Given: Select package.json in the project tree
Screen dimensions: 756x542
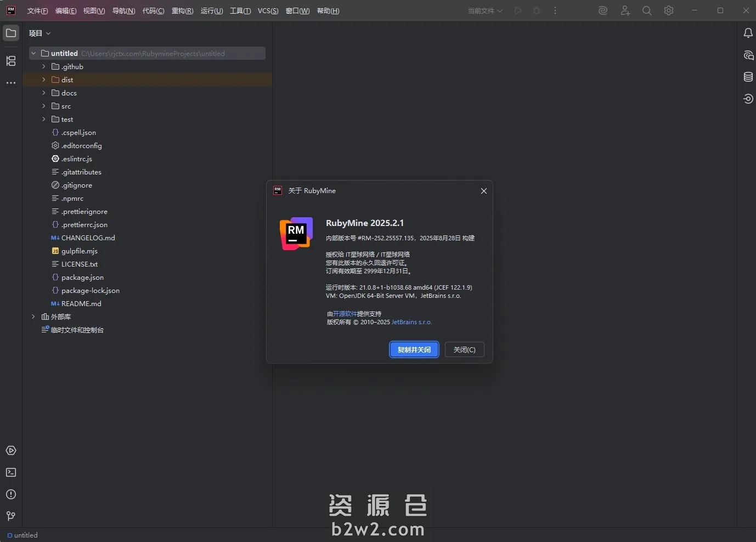Looking at the screenshot, I should [x=82, y=277].
